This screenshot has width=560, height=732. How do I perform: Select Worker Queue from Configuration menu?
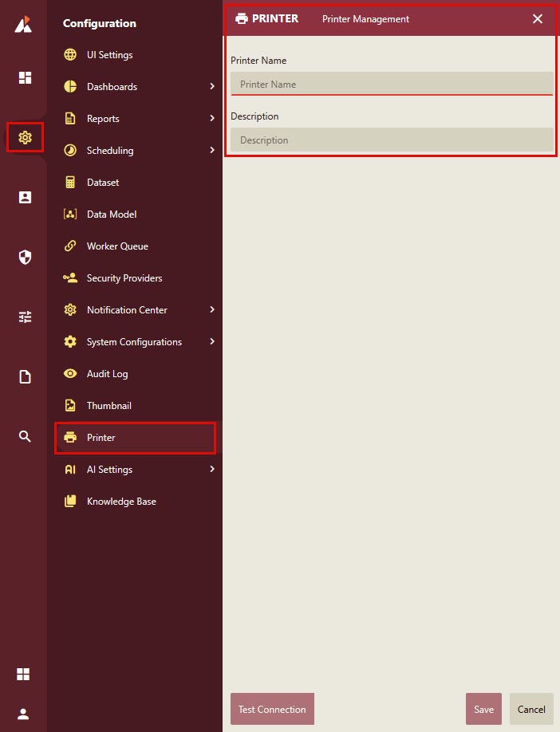pos(117,246)
